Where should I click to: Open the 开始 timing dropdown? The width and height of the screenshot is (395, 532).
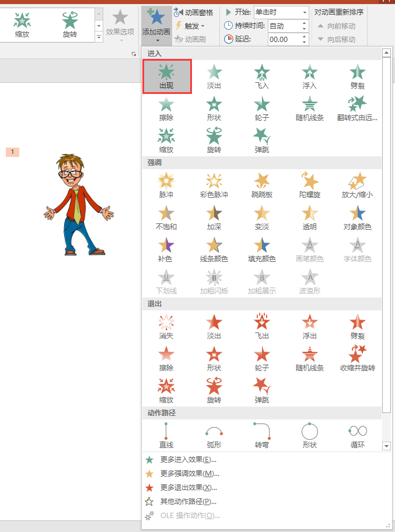[x=281, y=12]
